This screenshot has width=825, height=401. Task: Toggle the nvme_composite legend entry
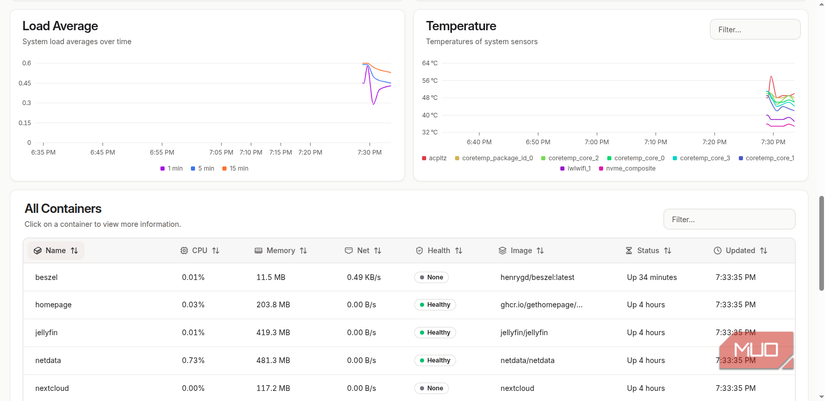tap(627, 168)
